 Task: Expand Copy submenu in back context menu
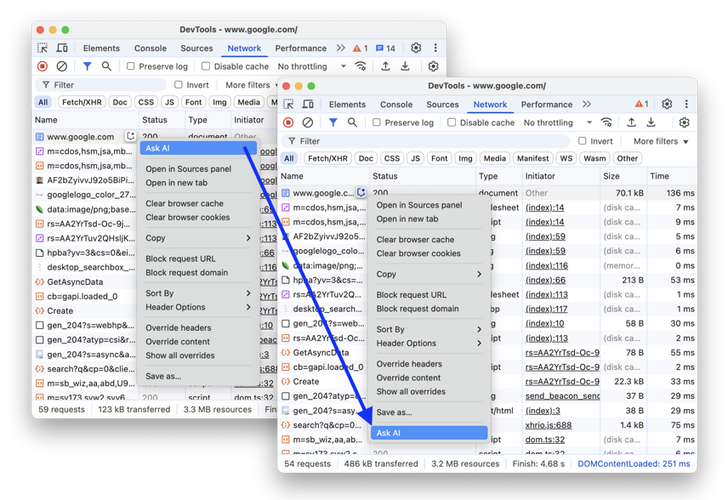(x=198, y=238)
